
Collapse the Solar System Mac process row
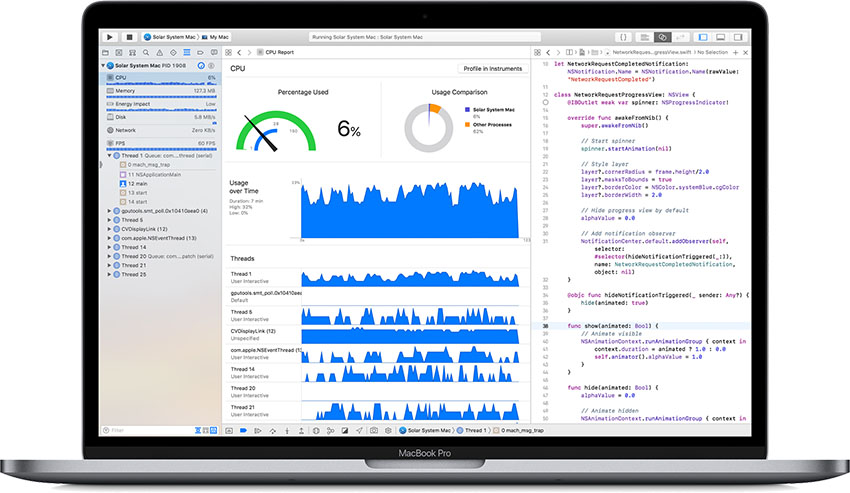103,66
